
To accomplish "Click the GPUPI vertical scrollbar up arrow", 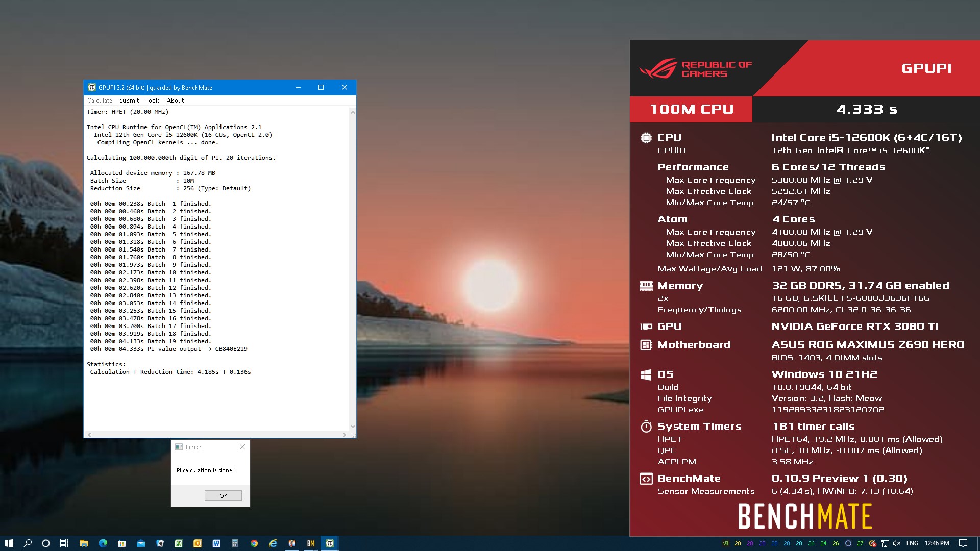I will (352, 112).
